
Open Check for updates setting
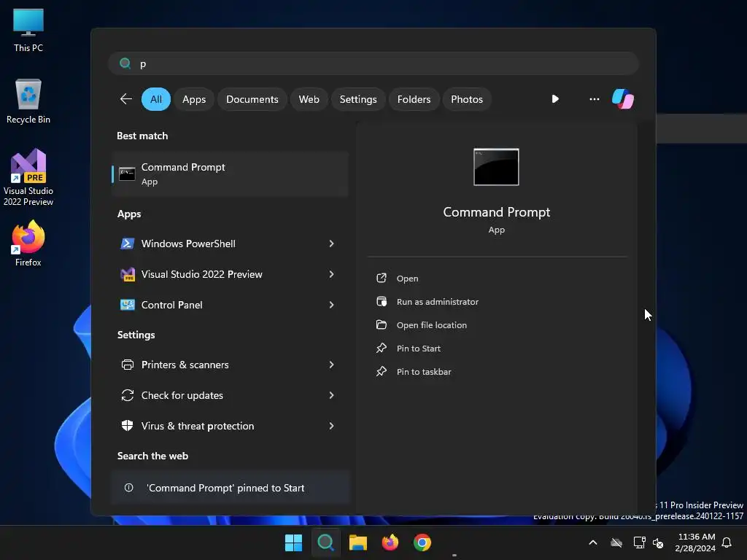point(230,395)
